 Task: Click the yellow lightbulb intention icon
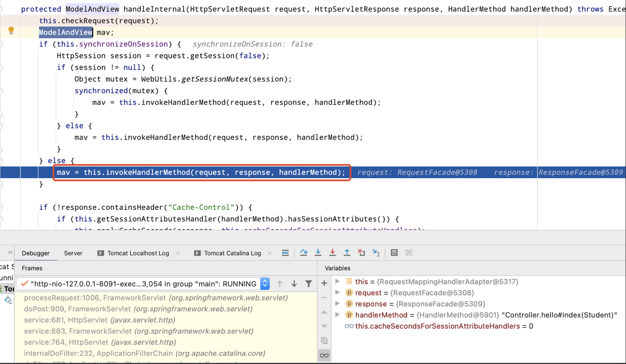11,30
